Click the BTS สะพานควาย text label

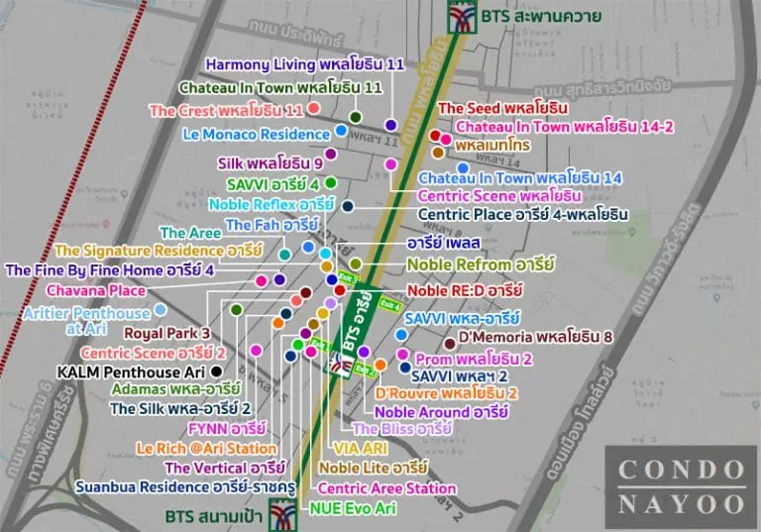[x=541, y=16]
